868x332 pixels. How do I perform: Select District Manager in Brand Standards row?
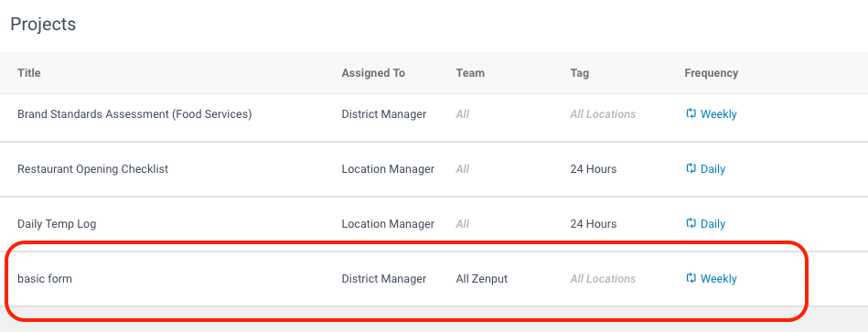[383, 114]
